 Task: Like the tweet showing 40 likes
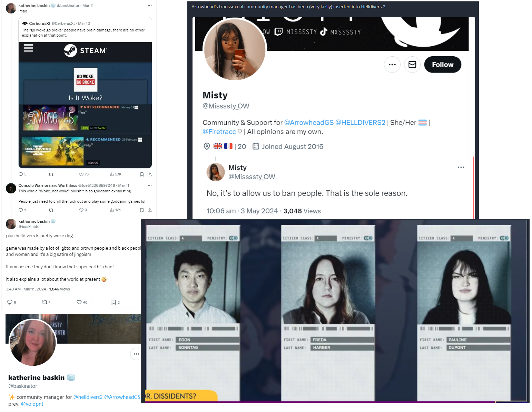tap(79, 302)
